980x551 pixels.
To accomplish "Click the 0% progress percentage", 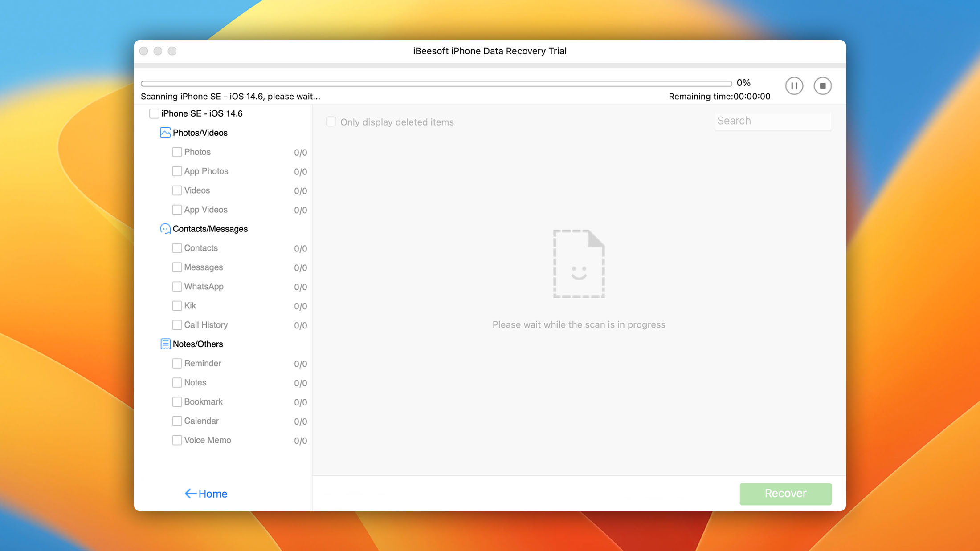I will (x=743, y=83).
